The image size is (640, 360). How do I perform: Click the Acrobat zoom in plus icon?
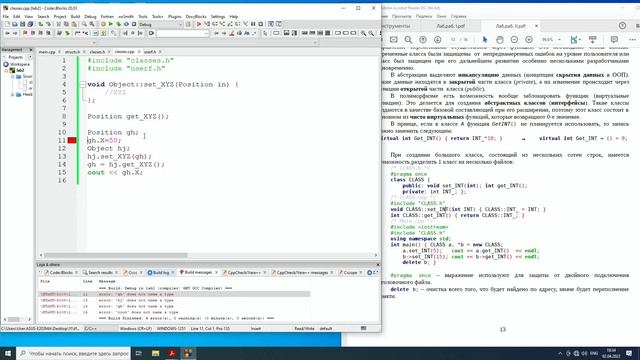tap(529, 40)
